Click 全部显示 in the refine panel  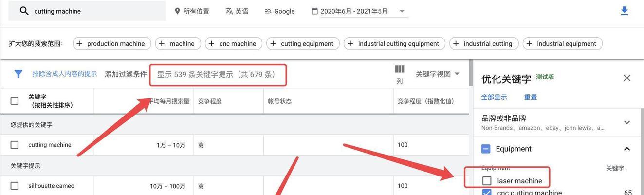pyautogui.click(x=494, y=97)
